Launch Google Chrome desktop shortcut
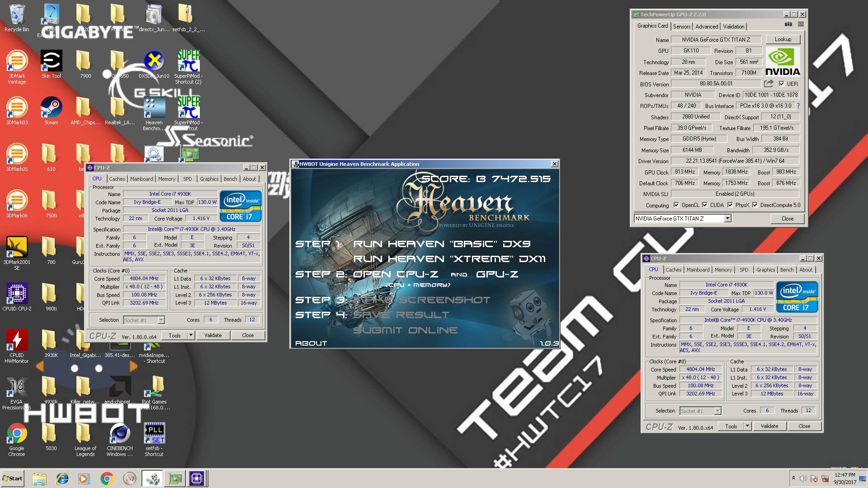 tap(17, 439)
